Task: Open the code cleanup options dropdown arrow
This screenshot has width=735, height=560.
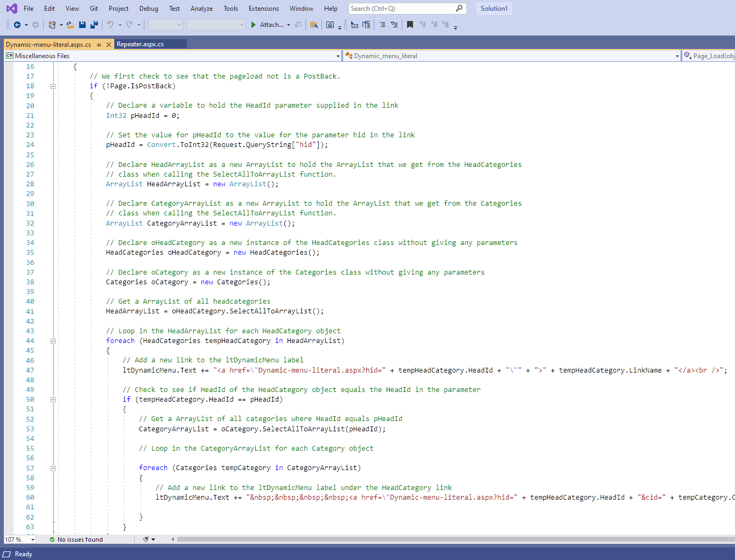Action: pyautogui.click(x=153, y=540)
